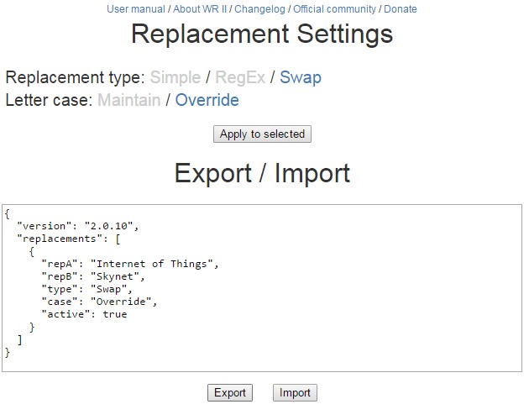The height and width of the screenshot is (420, 529).
Task: Place cursor on the "active": true line
Action: coord(84,314)
